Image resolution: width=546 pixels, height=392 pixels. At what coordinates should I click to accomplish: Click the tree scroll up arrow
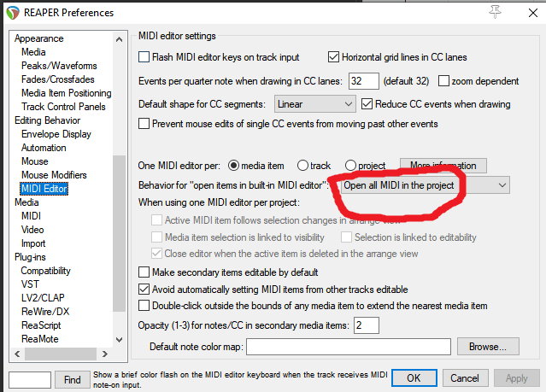coord(119,39)
